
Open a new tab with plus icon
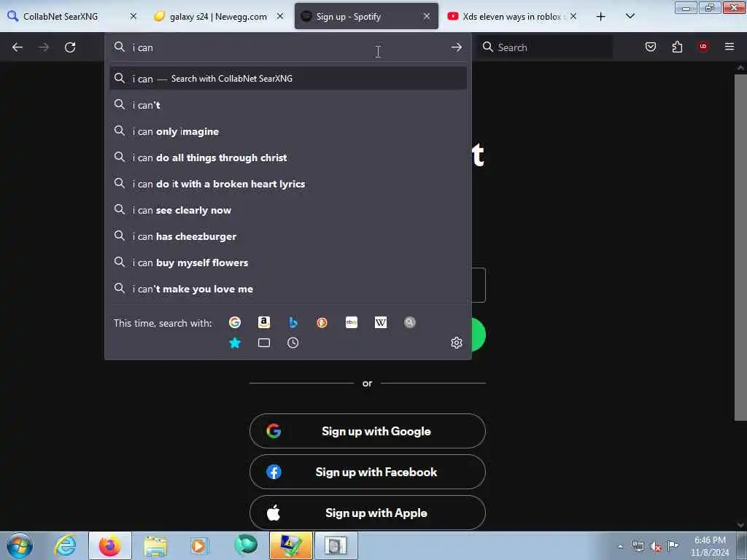601,17
